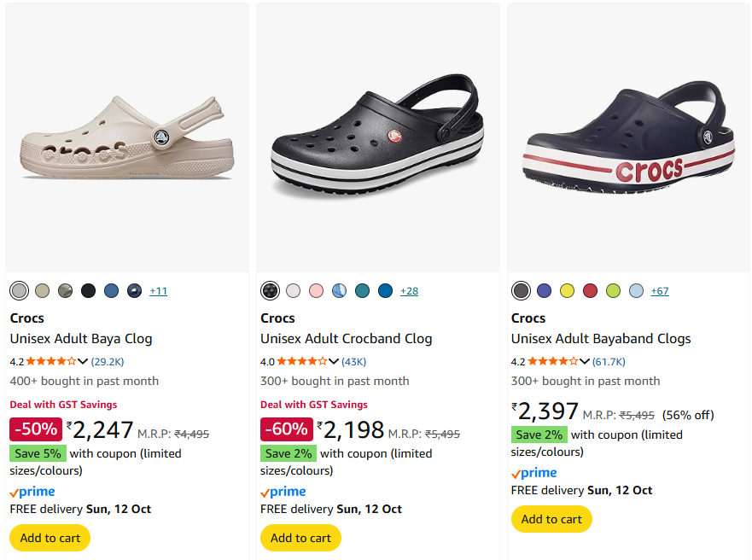This screenshot has height=560, width=752.
Task: Show the +28 more colours for Crocband Clog
Action: [409, 291]
